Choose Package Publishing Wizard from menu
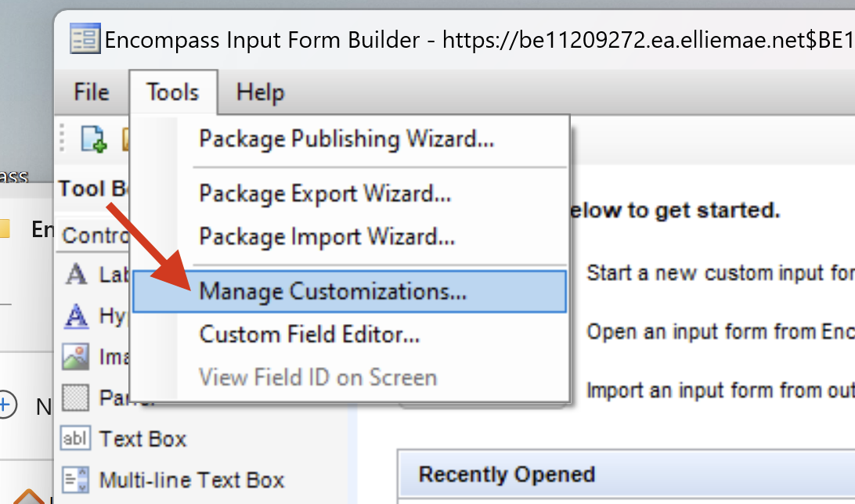 346,139
